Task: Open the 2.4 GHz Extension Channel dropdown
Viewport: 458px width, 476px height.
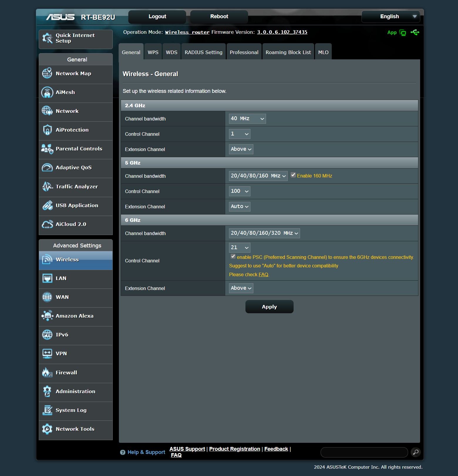Action: 241,149
